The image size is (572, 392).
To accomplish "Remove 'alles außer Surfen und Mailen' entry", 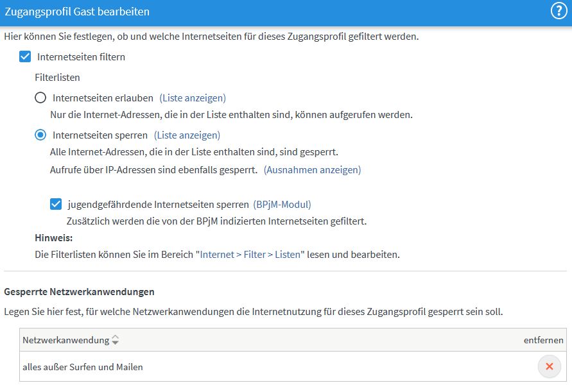I will pos(549,366).
